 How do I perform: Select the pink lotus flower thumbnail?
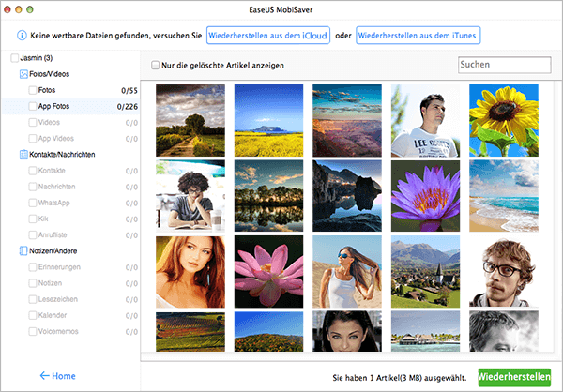pyautogui.click(x=268, y=272)
